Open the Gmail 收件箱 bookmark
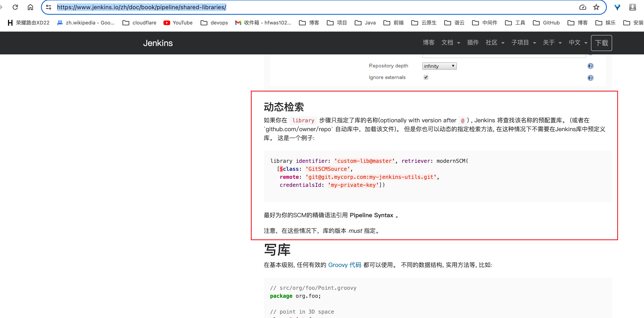The width and height of the screenshot is (644, 318). tap(263, 23)
